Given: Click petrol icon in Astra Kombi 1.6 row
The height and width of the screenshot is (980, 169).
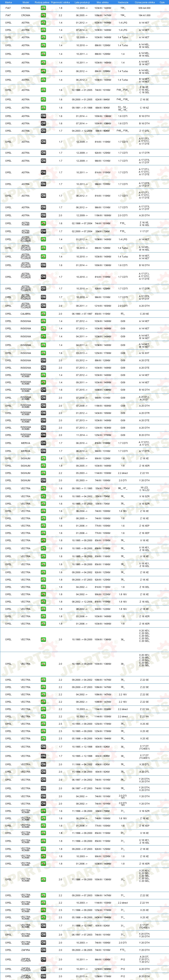Looking at the screenshot, I should pyautogui.click(x=43, y=223).
